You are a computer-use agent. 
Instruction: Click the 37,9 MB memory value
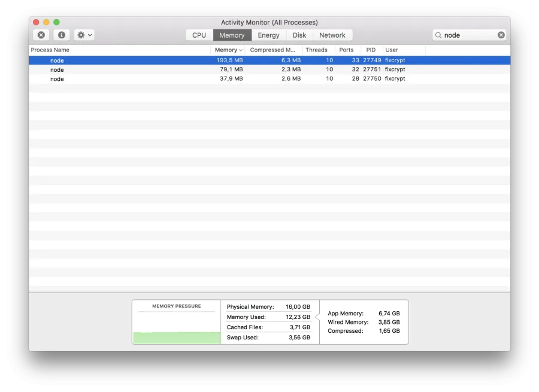(x=231, y=78)
